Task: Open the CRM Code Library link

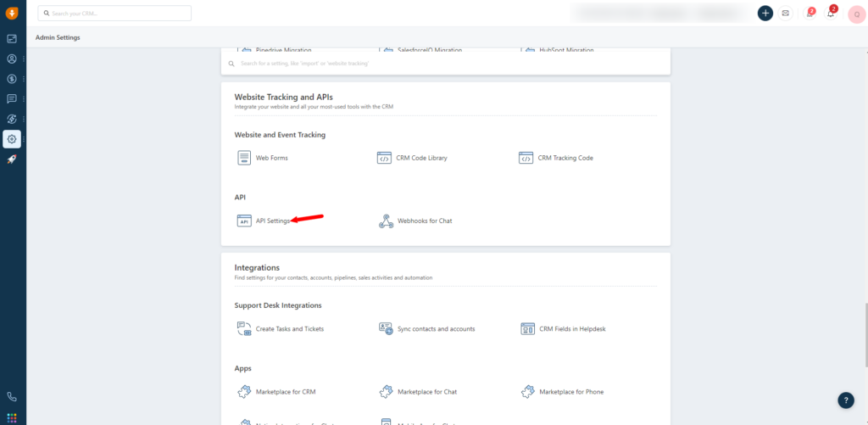Action: tap(422, 158)
